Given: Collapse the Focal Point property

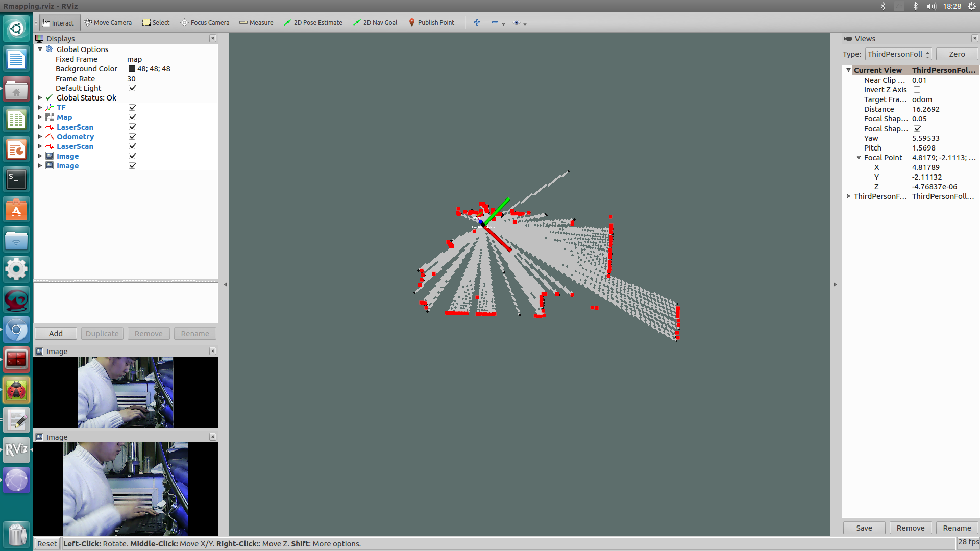Looking at the screenshot, I should [x=859, y=158].
